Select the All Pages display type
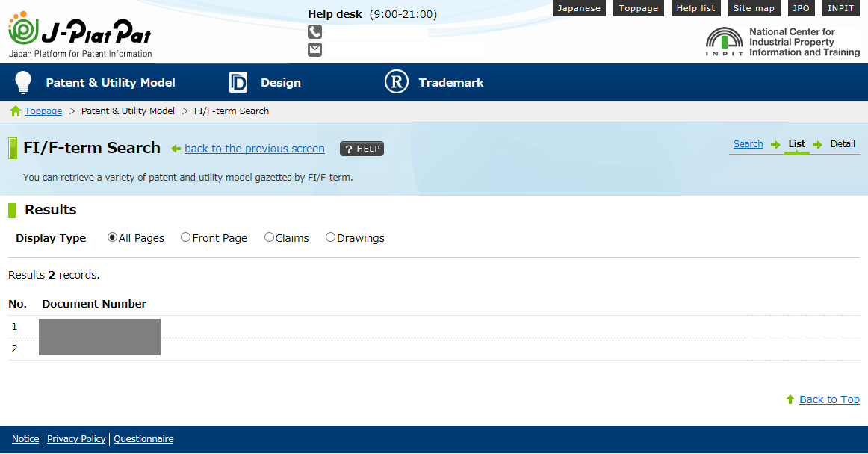Image resolution: width=868 pixels, height=454 pixels. [113, 237]
